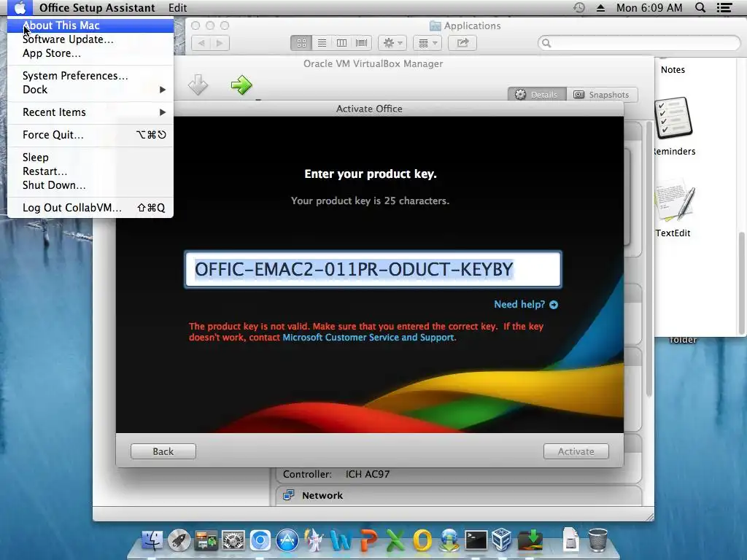747x560 pixels.
Task: Open System Preferences gear in the Dock
Action: coord(233,540)
